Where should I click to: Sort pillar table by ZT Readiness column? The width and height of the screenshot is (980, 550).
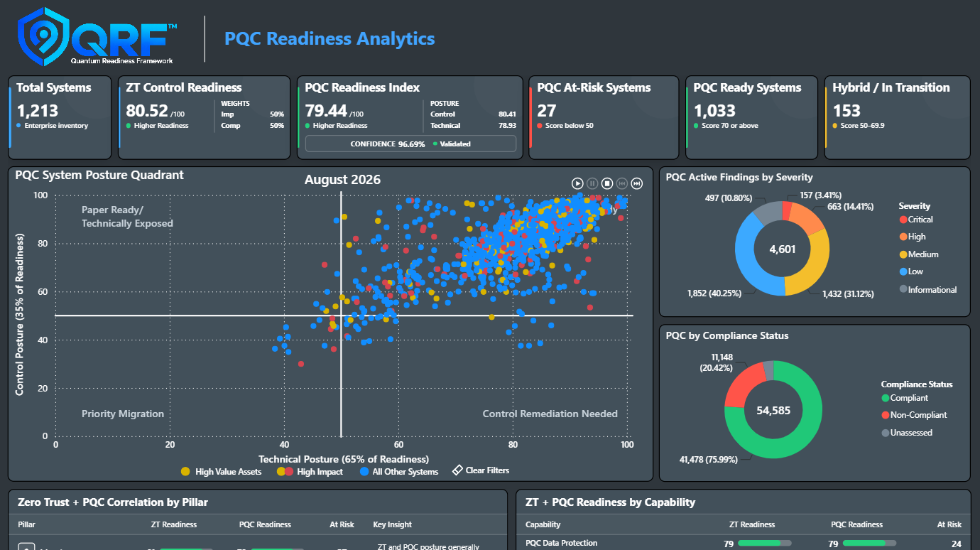pyautogui.click(x=173, y=524)
